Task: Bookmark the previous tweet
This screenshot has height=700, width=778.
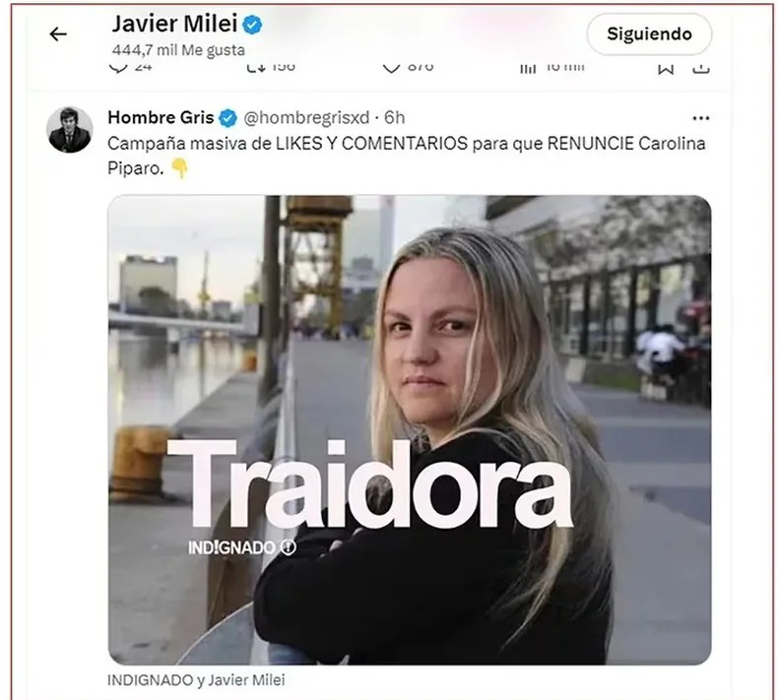Action: (x=666, y=68)
